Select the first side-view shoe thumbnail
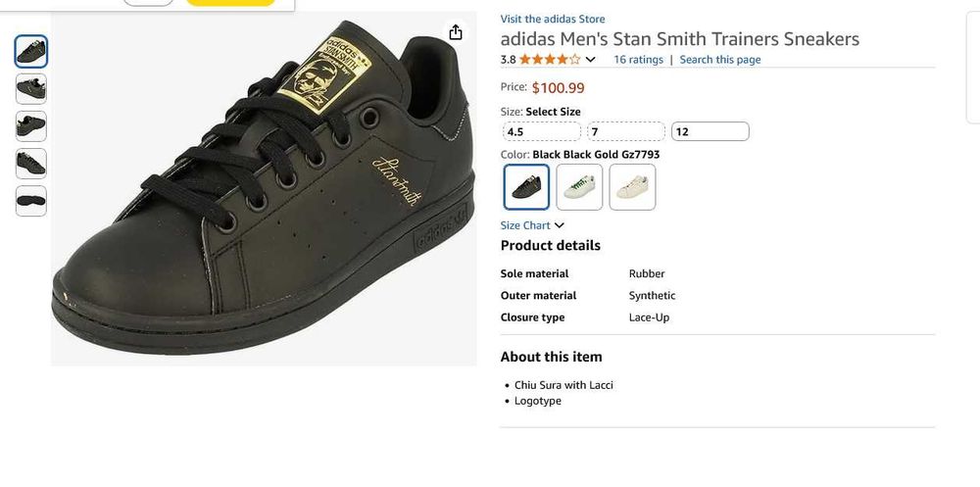 click(31, 51)
